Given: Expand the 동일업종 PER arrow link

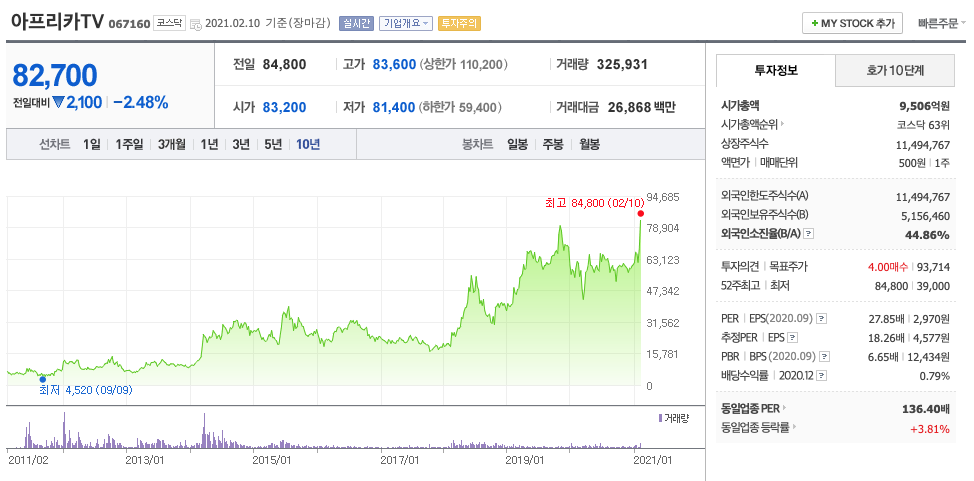Looking at the screenshot, I should (x=785, y=408).
